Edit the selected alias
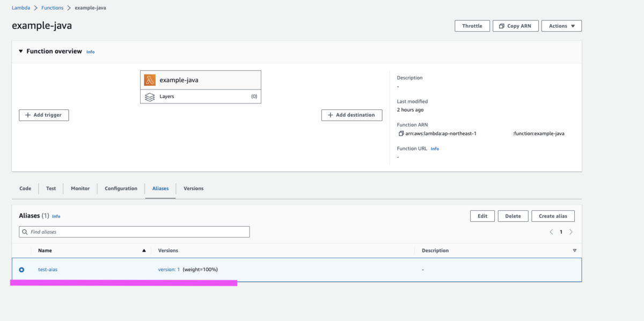The height and width of the screenshot is (321, 644). [x=482, y=216]
